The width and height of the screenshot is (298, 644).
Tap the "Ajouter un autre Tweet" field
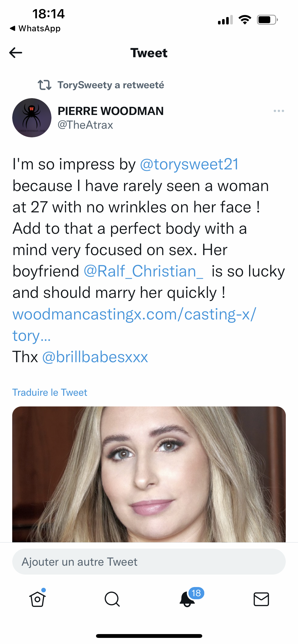(x=149, y=562)
